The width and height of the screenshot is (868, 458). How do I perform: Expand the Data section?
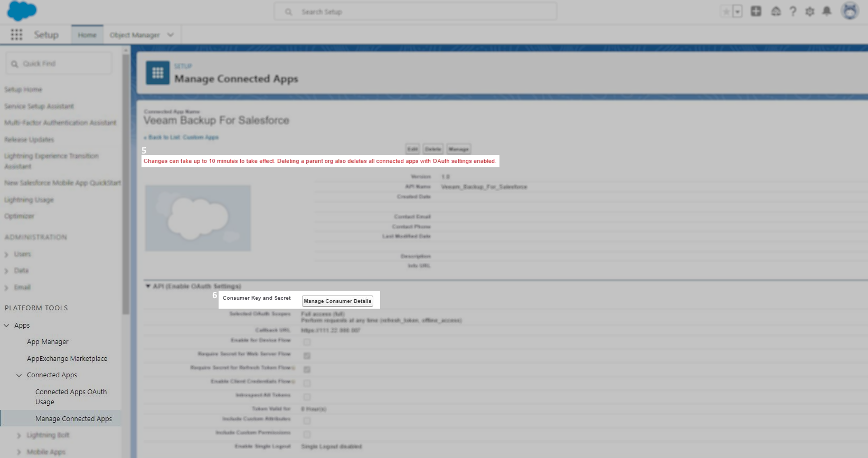coord(6,271)
